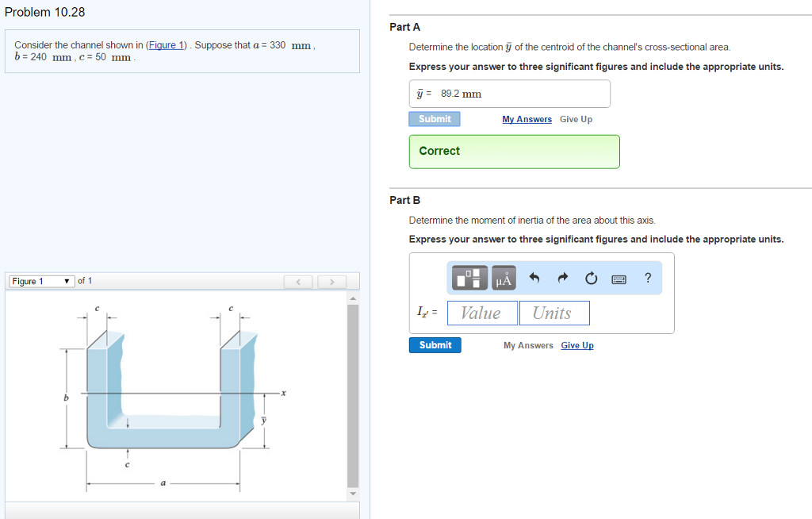Click the Value input field for Part B
The image size is (812, 519).
coord(482,313)
